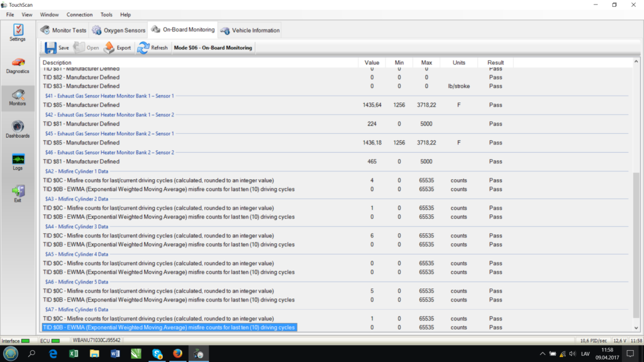Click the Result column header
Viewport: 644px width, 362px height.
tap(496, 63)
